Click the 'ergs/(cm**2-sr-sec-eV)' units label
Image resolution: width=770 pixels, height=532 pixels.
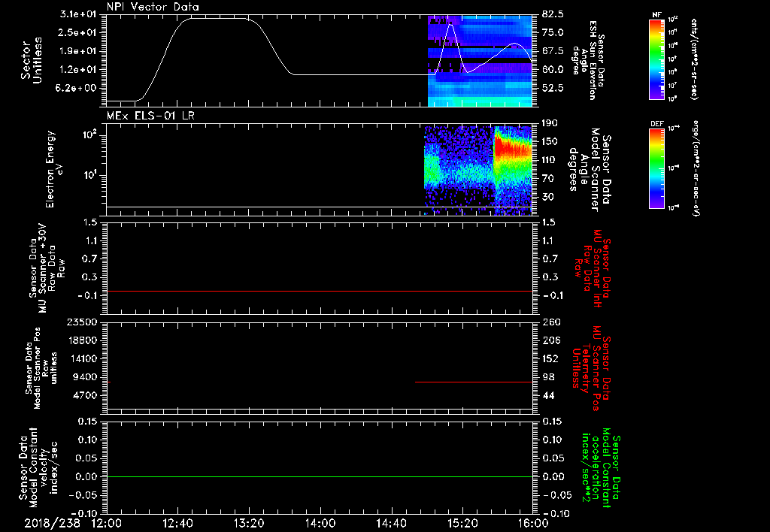pos(696,168)
